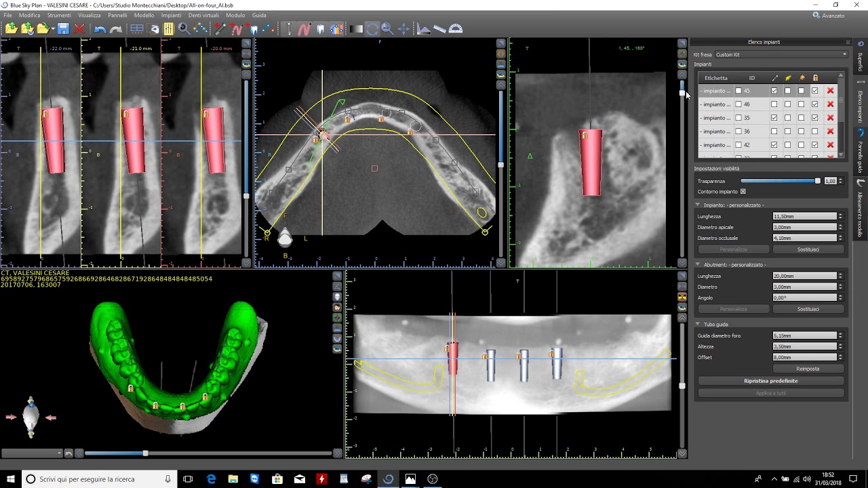Viewport: 868px width, 488px height.
Task: Click the Guida diametro foro input field
Action: [804, 335]
